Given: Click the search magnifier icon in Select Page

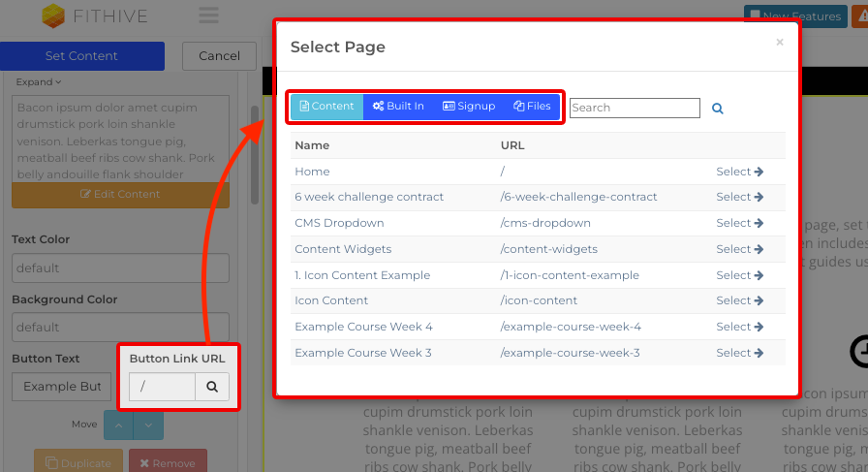Looking at the screenshot, I should pos(718,108).
